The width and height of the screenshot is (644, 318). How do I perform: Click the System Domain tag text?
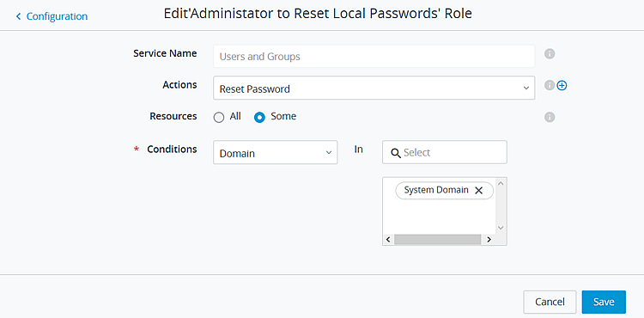(x=436, y=190)
